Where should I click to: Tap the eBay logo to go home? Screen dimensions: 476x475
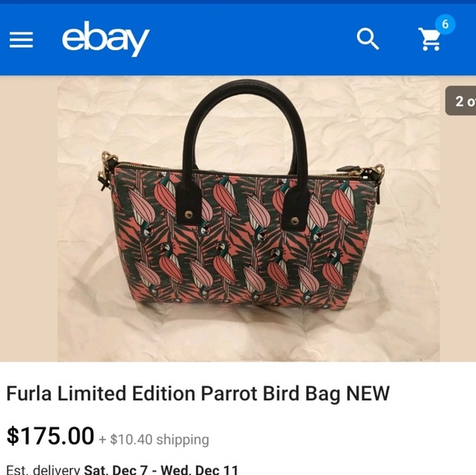106,39
